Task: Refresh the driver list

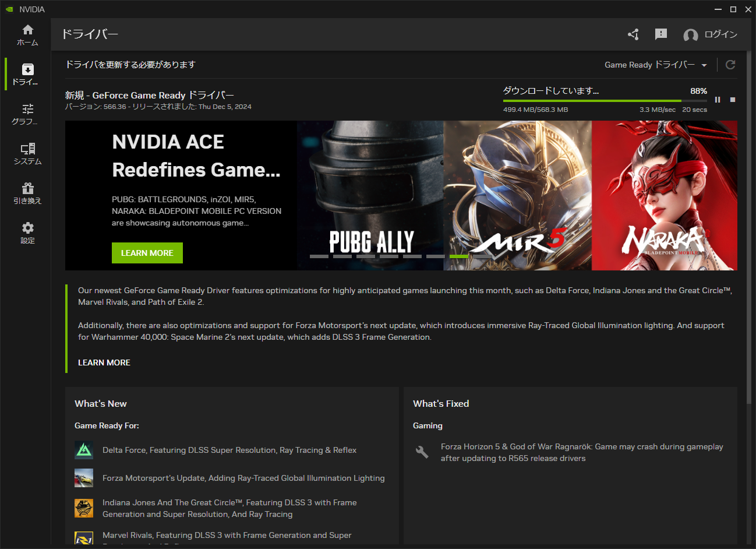Action: point(730,65)
